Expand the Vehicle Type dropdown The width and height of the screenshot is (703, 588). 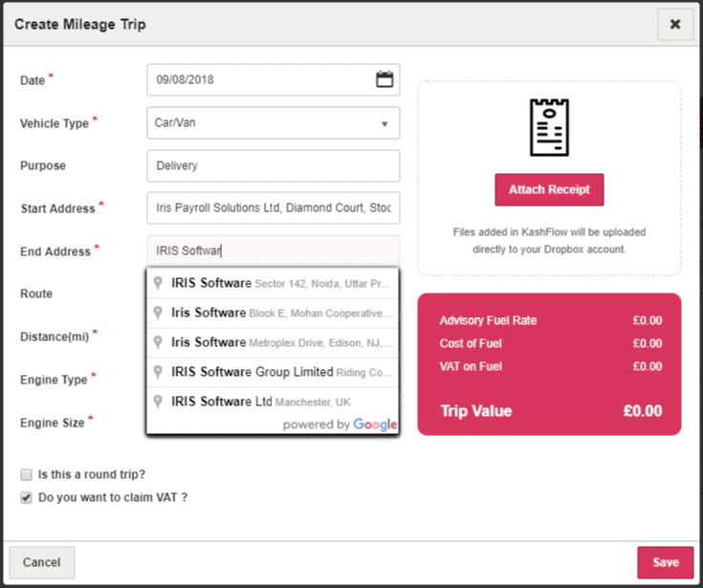[x=274, y=123]
